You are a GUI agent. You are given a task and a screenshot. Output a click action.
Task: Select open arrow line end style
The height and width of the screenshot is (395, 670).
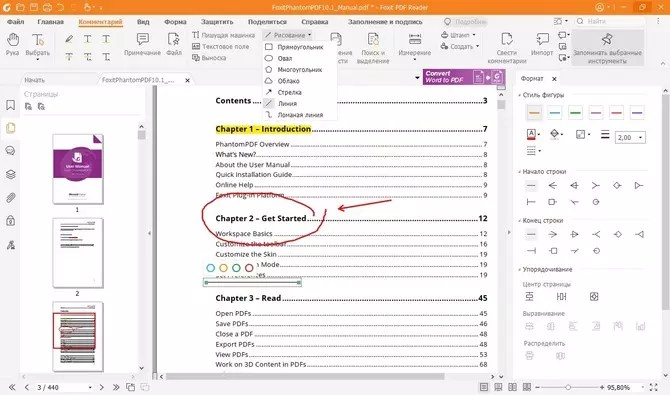552,234
